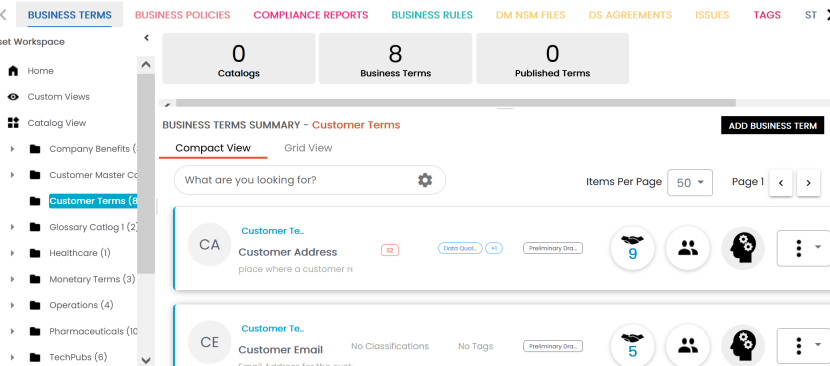The image size is (830, 366).
Task: Click the Home icon in sidebar
Action: [x=13, y=71]
